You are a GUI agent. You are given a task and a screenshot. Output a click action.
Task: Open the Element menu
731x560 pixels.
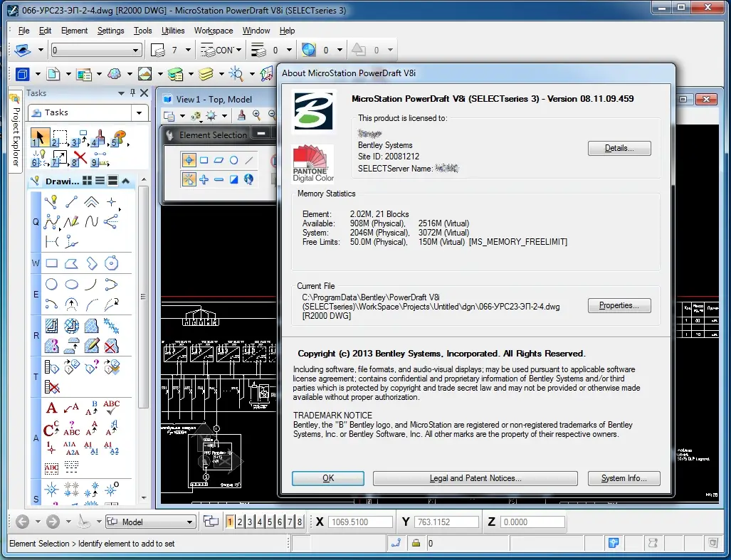coord(74,31)
